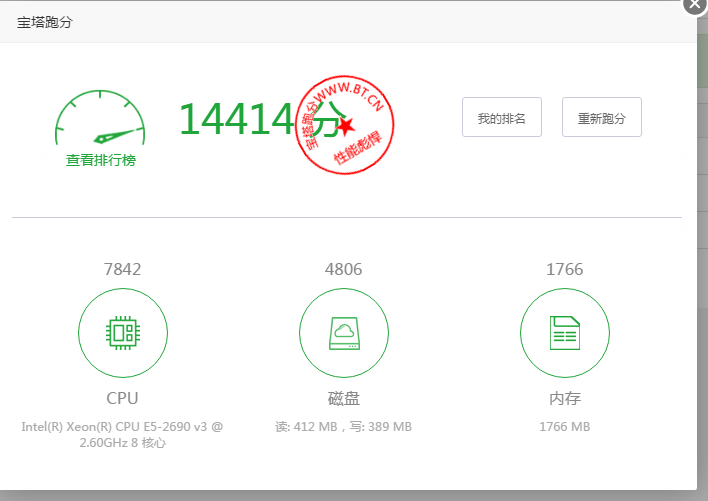Image resolution: width=708 pixels, height=501 pixels.
Task: Click the 内存 memory icon
Action: pyautogui.click(x=564, y=333)
